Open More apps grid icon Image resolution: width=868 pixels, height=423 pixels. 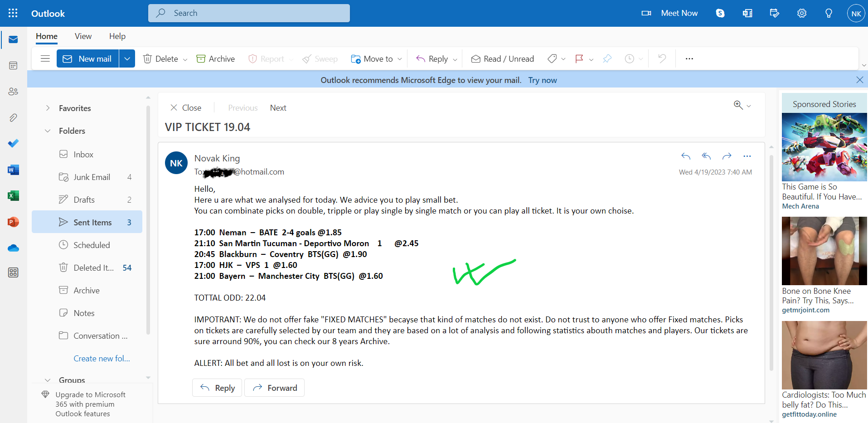tap(13, 272)
